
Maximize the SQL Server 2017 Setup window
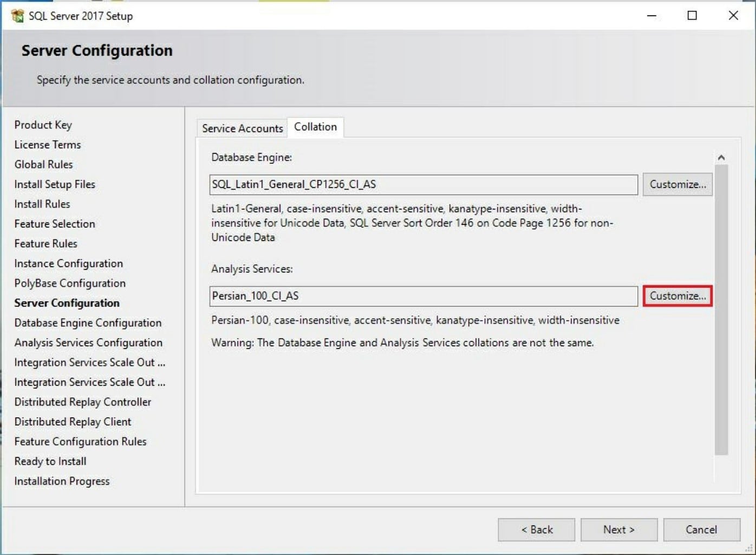tap(692, 16)
